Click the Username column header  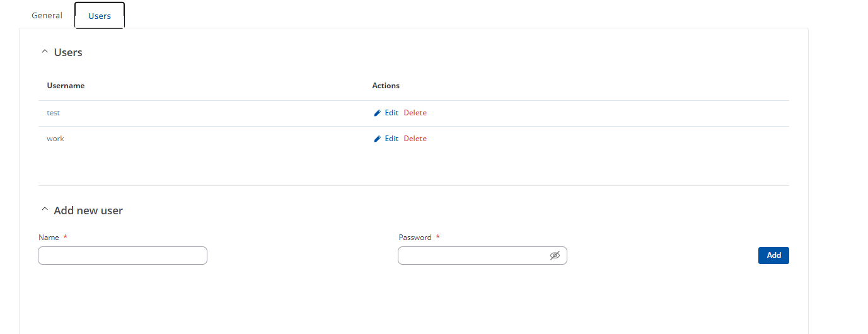coord(66,86)
